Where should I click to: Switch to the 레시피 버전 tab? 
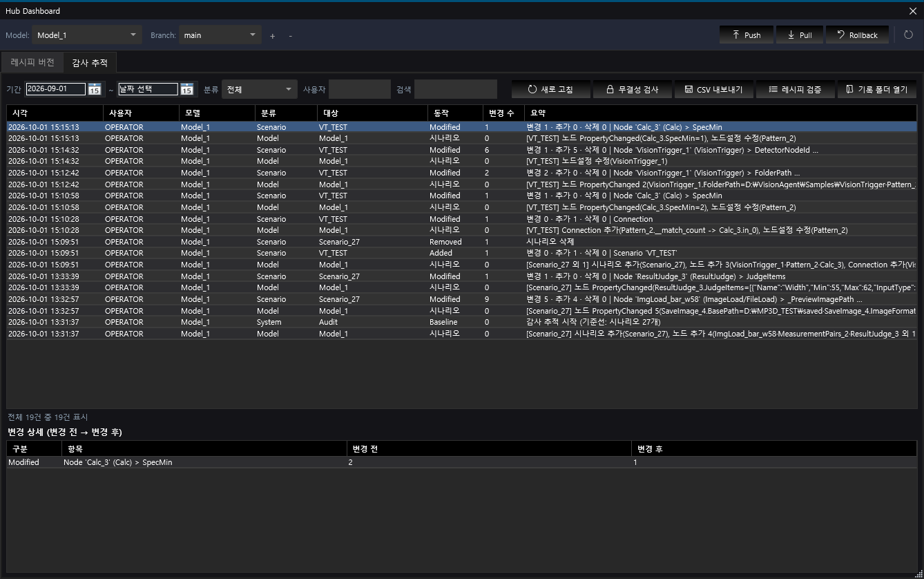click(x=32, y=62)
